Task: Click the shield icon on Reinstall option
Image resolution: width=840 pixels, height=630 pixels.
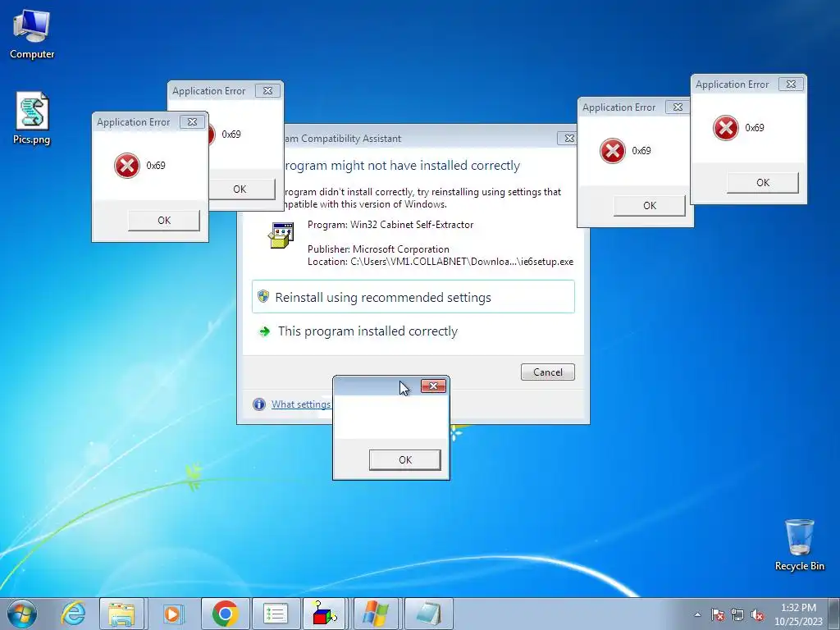Action: (x=263, y=296)
